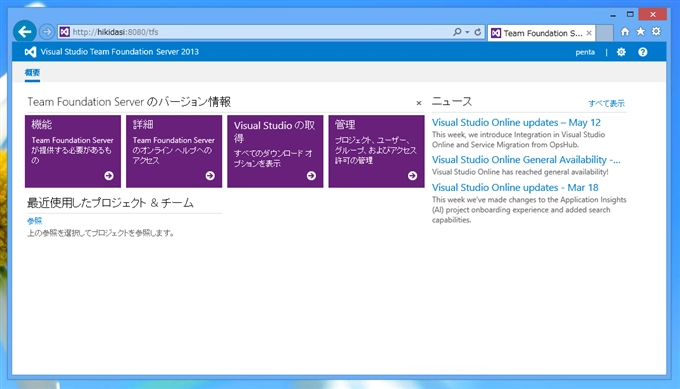
Task: Open the 詳細 purple tile
Action: (x=174, y=151)
